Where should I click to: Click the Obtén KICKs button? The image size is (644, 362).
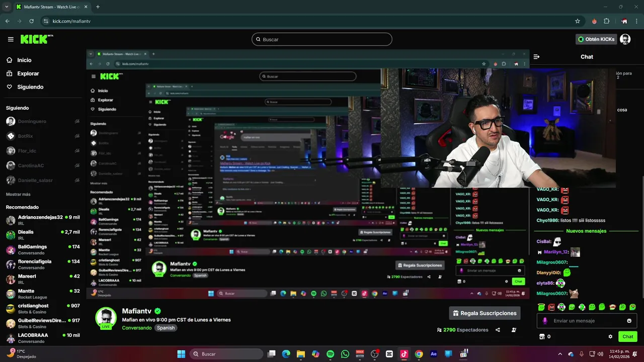point(596,39)
